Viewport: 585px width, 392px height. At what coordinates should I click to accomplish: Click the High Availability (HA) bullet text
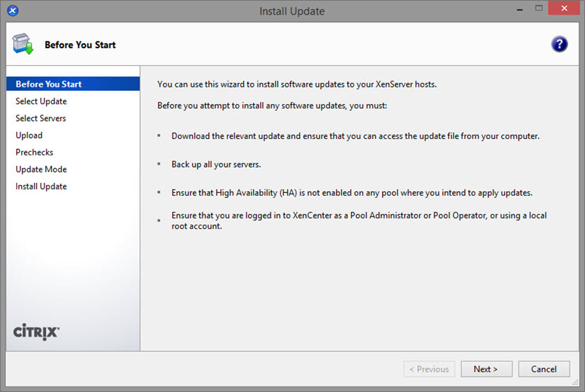click(352, 193)
